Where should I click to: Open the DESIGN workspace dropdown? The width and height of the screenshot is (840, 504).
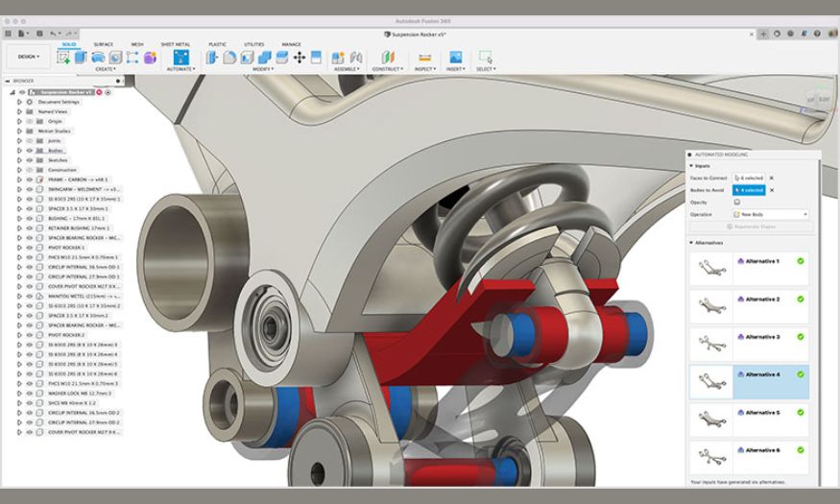coord(29,57)
